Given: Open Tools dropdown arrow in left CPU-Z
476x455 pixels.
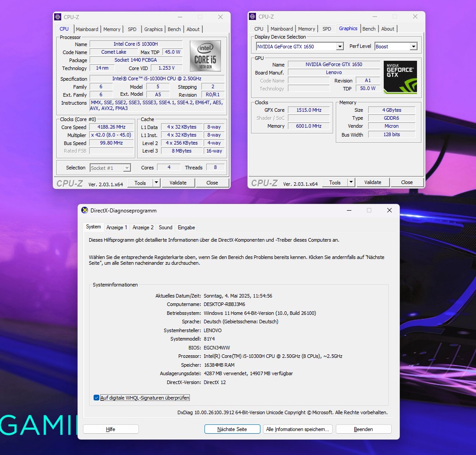Looking at the screenshot, I should [156, 183].
